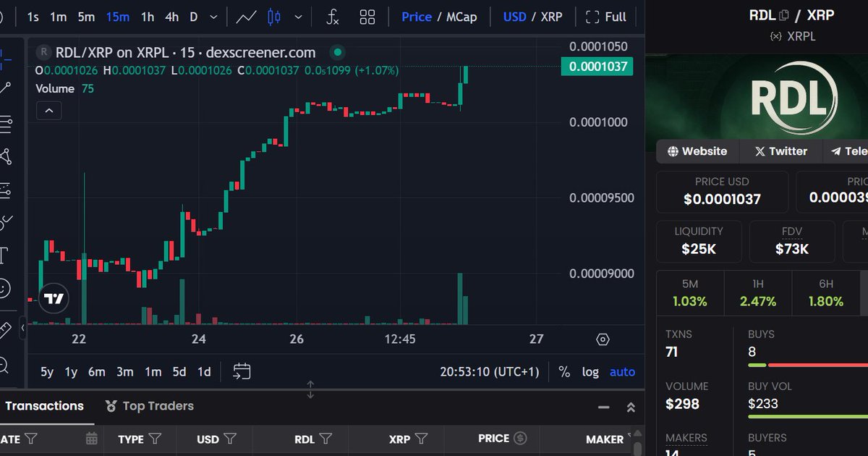Select the 5m timeframe
Image resolution: width=868 pixels, height=456 pixels.
(x=86, y=17)
